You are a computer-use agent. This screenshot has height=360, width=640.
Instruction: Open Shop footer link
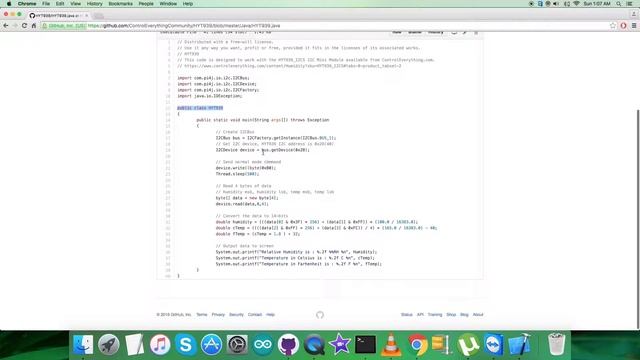(x=451, y=315)
